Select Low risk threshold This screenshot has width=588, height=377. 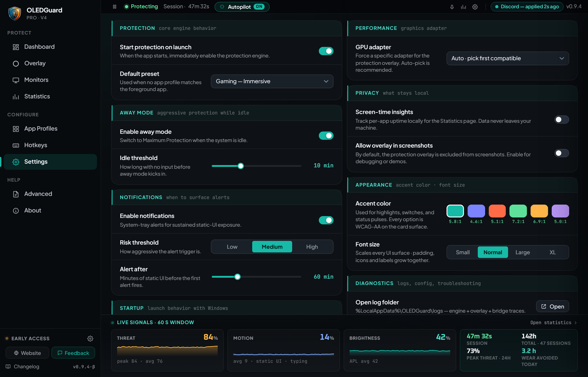point(232,247)
